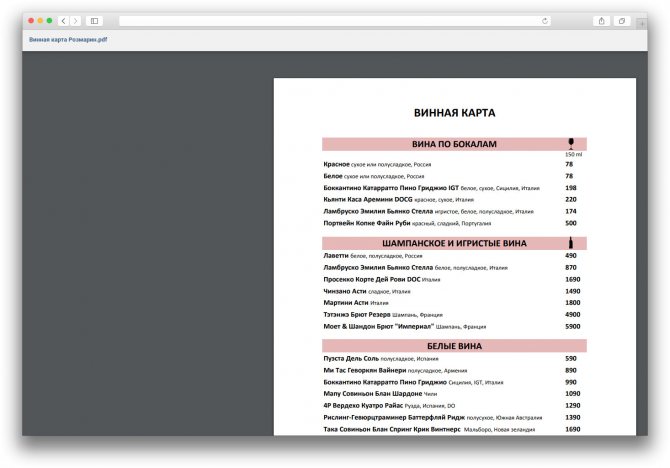Click the ВИННАЯ КАРТА page title
The width and height of the screenshot is (670, 468).
pos(455,113)
